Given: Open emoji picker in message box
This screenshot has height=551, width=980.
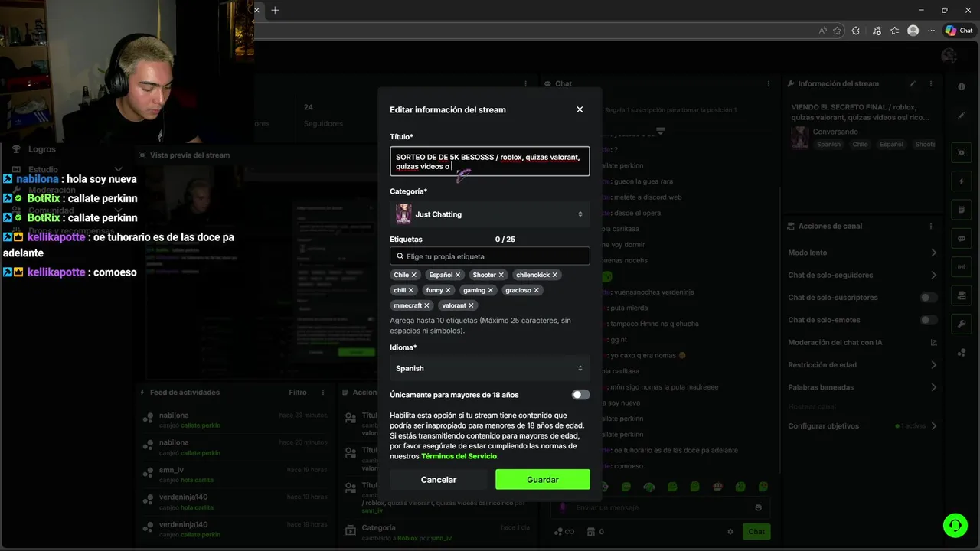Looking at the screenshot, I should pyautogui.click(x=759, y=507).
